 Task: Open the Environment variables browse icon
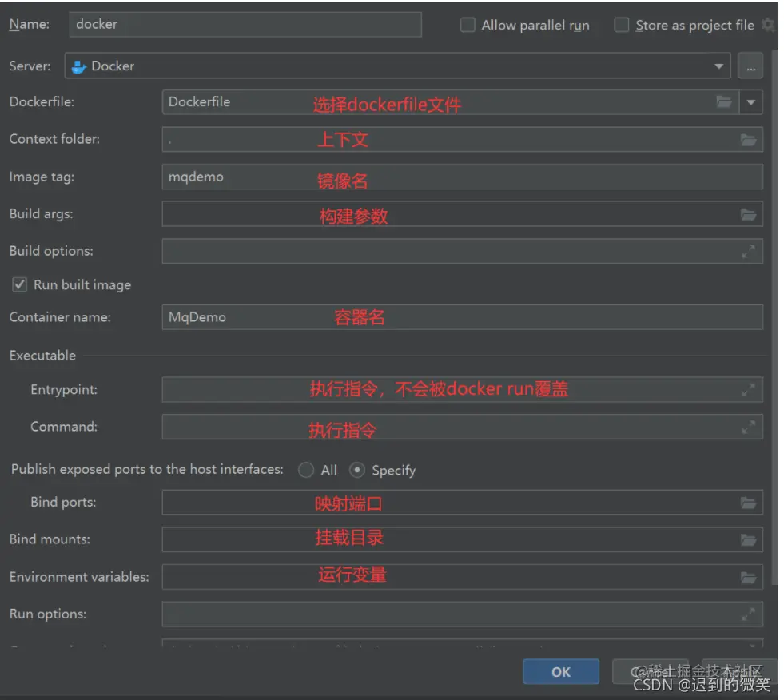click(748, 578)
